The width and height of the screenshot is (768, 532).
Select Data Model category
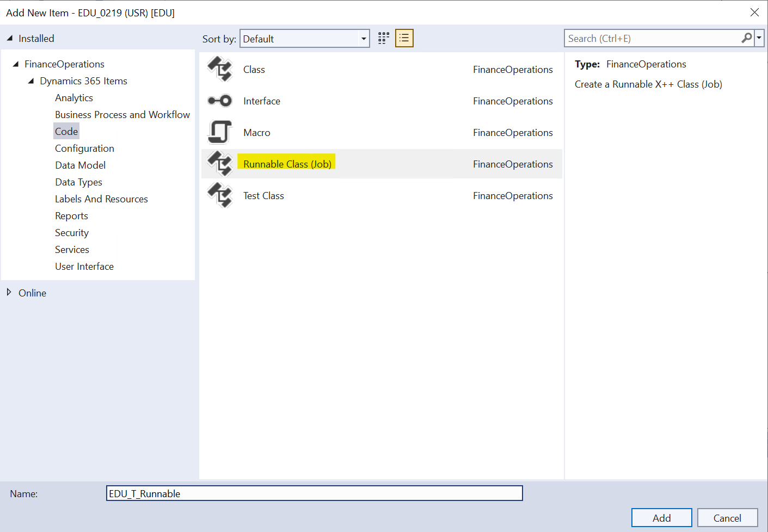pos(81,165)
